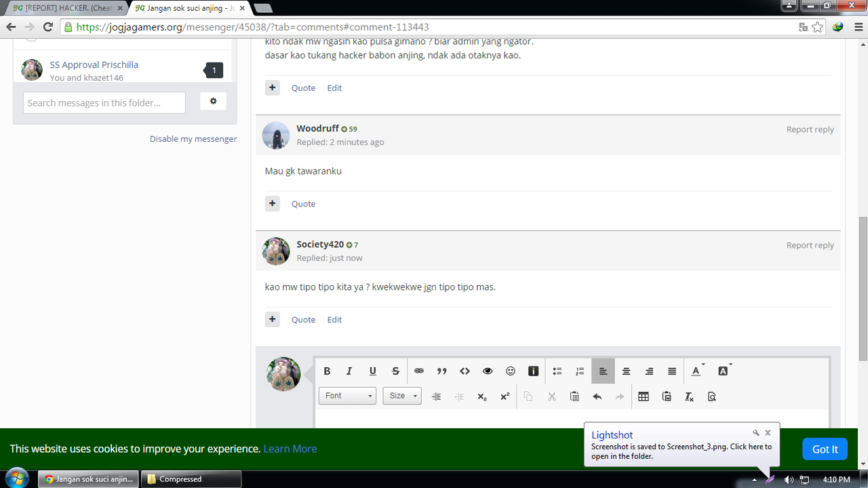Quote the "kao mw tipo tipo" reply
The image size is (868, 488).
303,320
